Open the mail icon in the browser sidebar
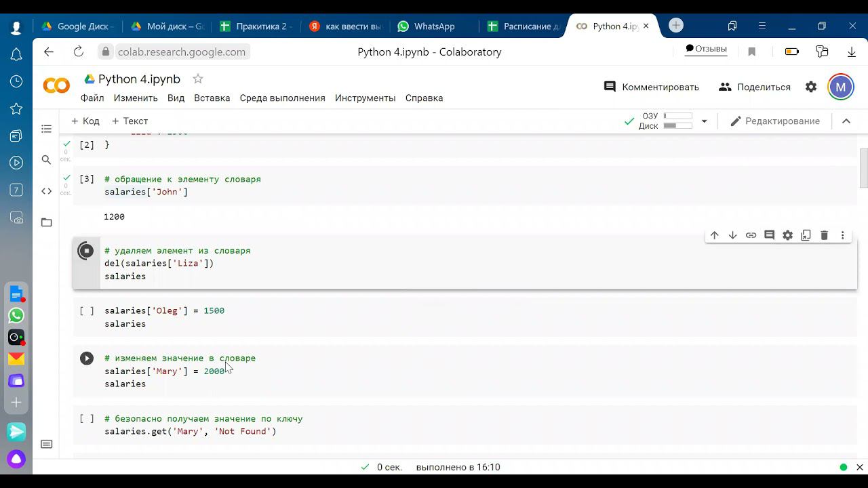 coord(16,359)
